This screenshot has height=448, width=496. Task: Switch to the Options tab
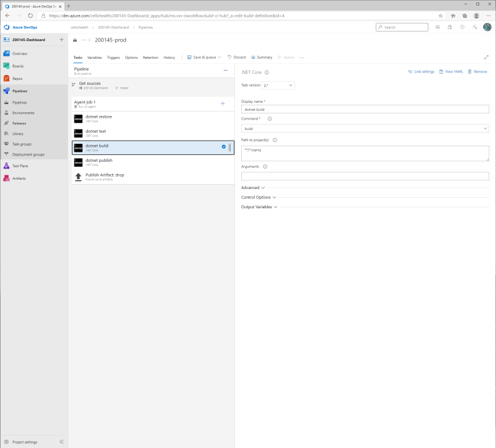131,58
